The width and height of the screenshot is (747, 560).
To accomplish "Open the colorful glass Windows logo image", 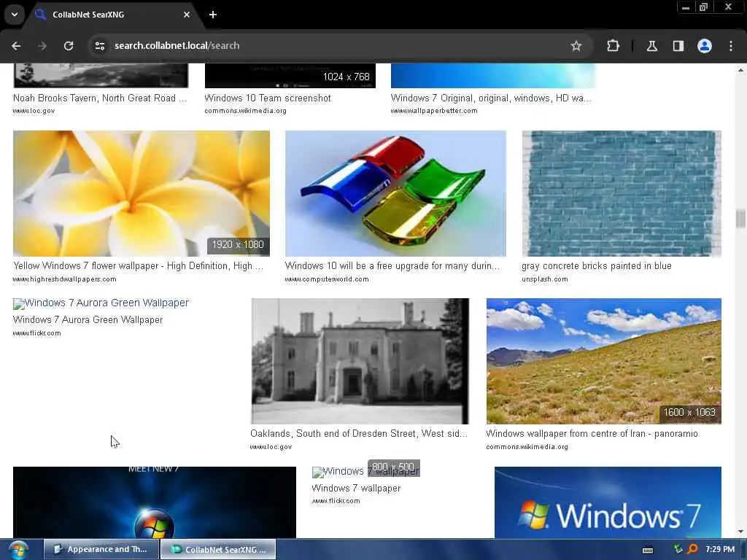I will tap(395, 193).
